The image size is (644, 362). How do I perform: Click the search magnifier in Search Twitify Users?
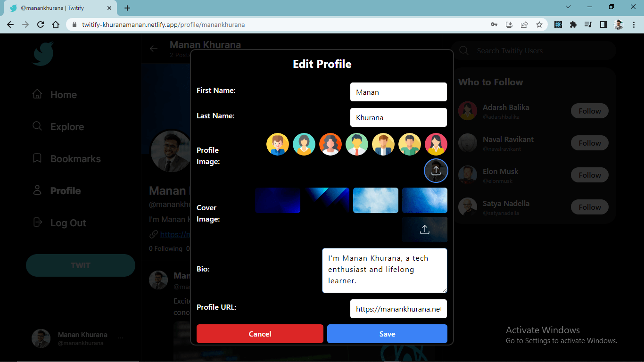463,50
